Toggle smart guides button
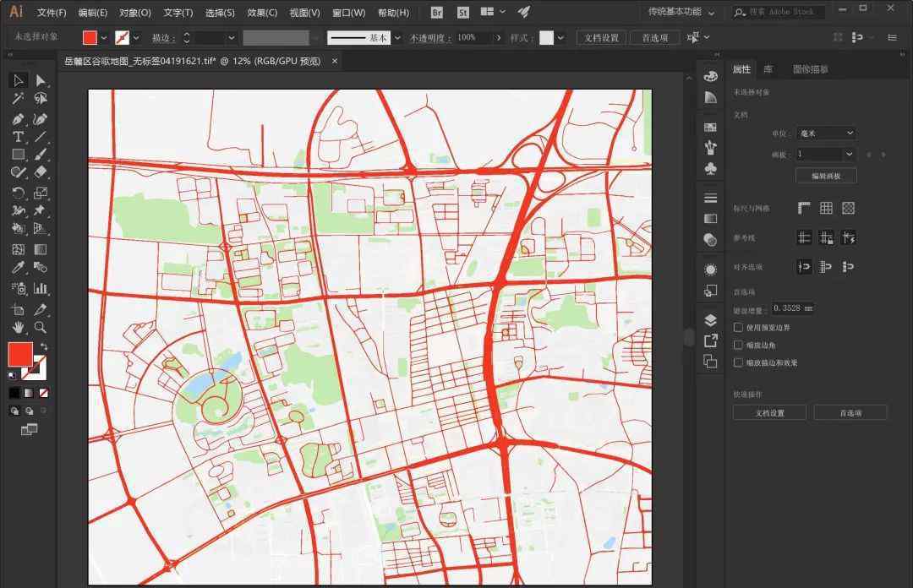Image resolution: width=913 pixels, height=588 pixels. [849, 237]
